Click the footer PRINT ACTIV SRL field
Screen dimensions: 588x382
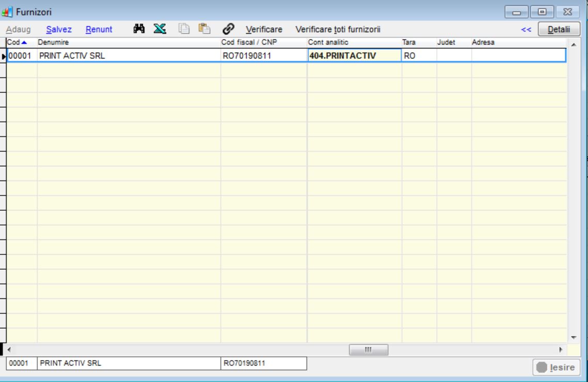point(129,363)
